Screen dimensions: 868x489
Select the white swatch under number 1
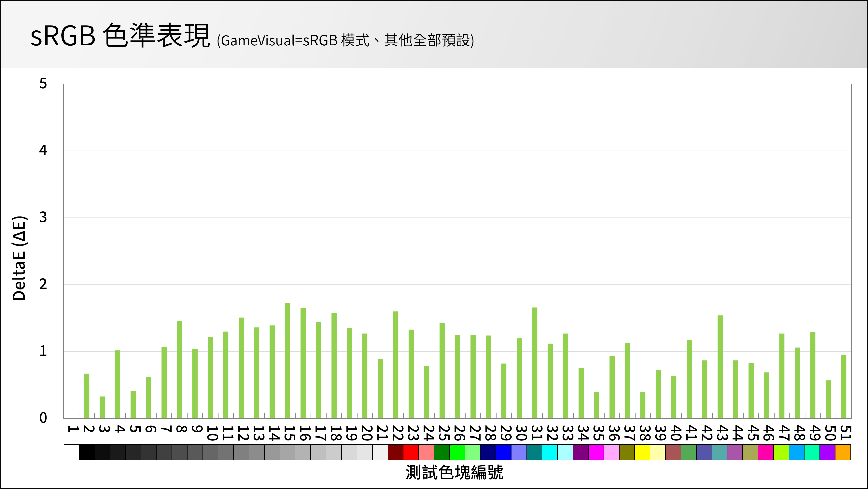click(x=71, y=452)
